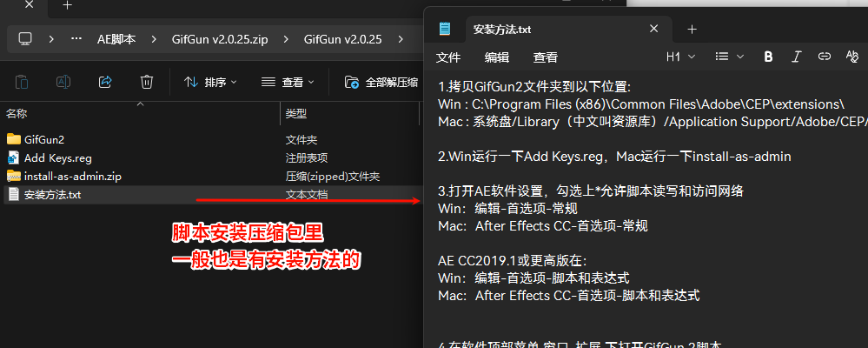Click zipped folder icon of install-as-admin.zip
868x348 pixels.
tap(14, 176)
